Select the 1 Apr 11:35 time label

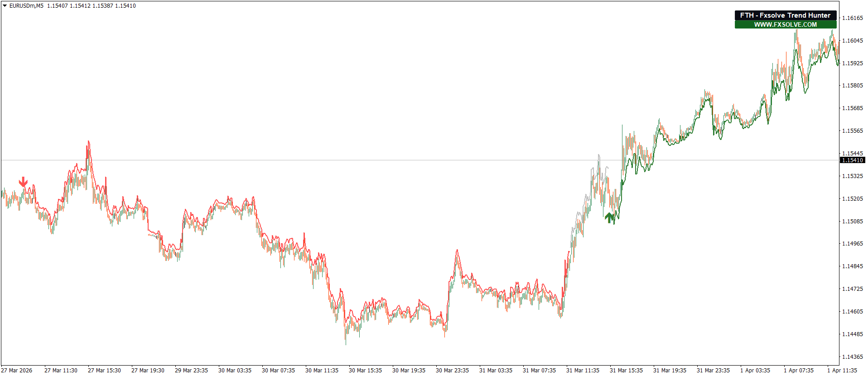(843, 371)
